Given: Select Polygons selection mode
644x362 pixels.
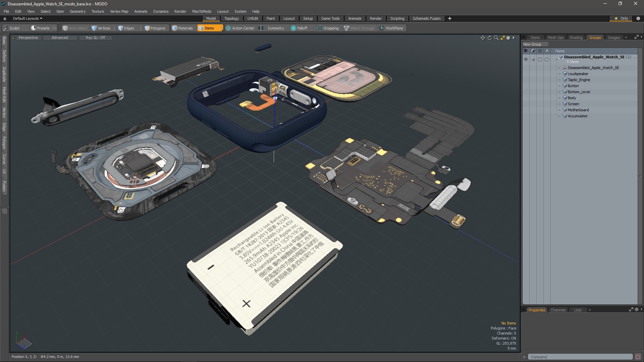Looking at the screenshot, I should (x=155, y=28).
